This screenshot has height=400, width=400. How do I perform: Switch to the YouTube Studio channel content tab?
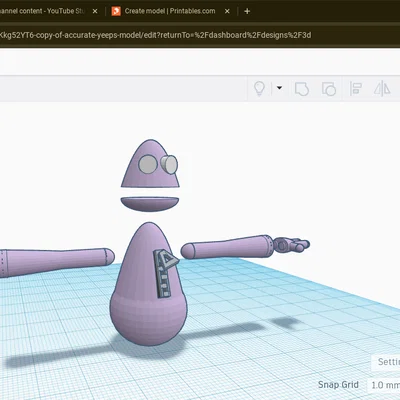(42, 11)
